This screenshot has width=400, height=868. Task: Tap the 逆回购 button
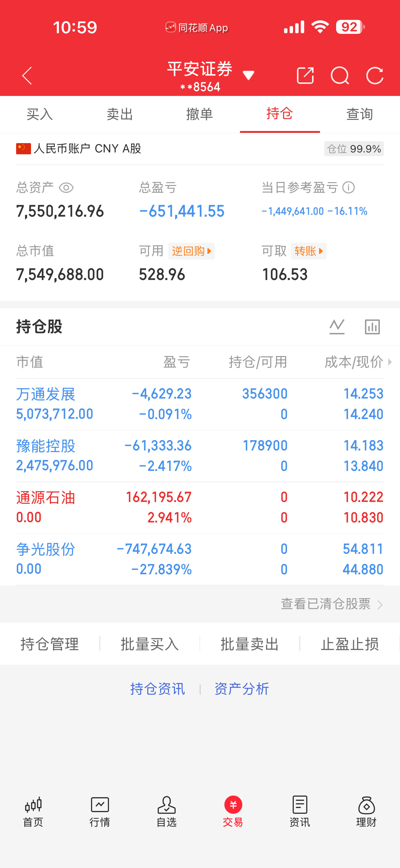click(x=192, y=251)
